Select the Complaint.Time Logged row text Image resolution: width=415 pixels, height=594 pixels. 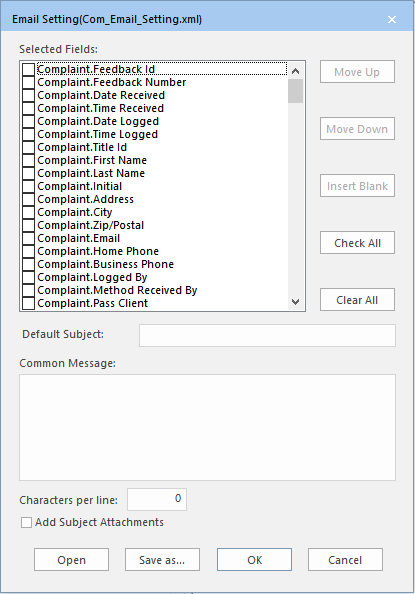point(98,134)
